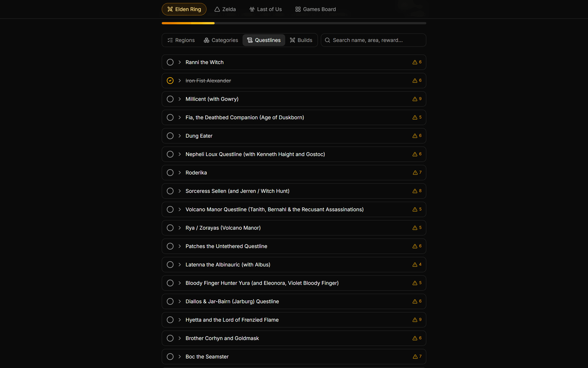
Task: Open the Games Board tab
Action: tap(316, 9)
